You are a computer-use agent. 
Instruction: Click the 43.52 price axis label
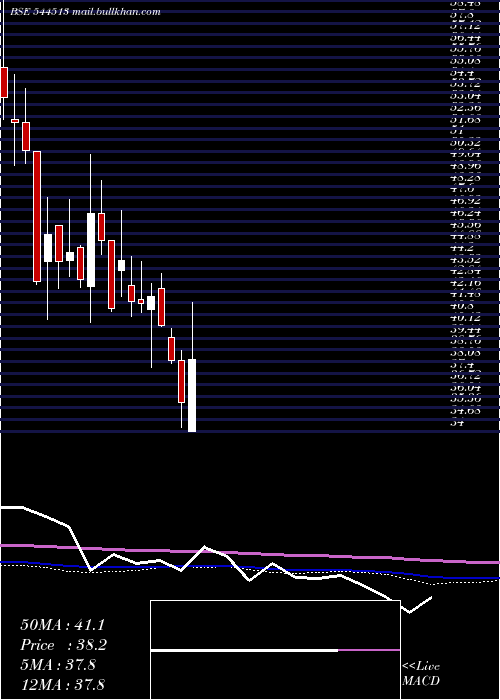(466, 260)
